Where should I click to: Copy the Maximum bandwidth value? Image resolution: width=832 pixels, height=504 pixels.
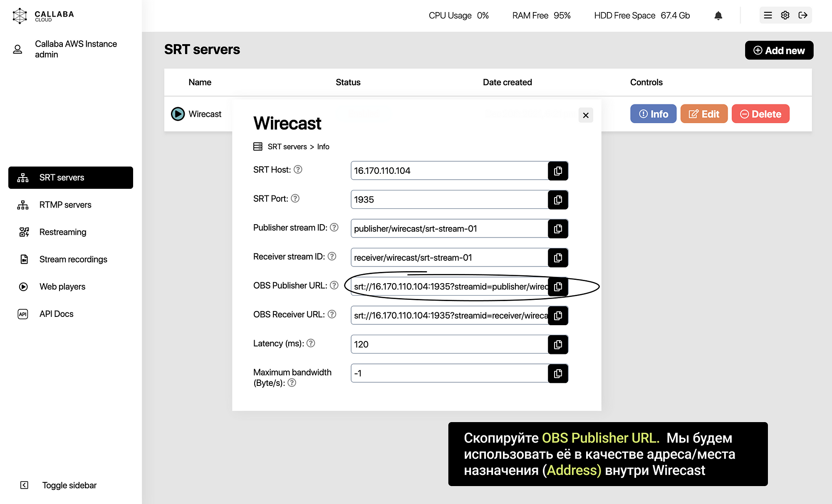point(558,373)
